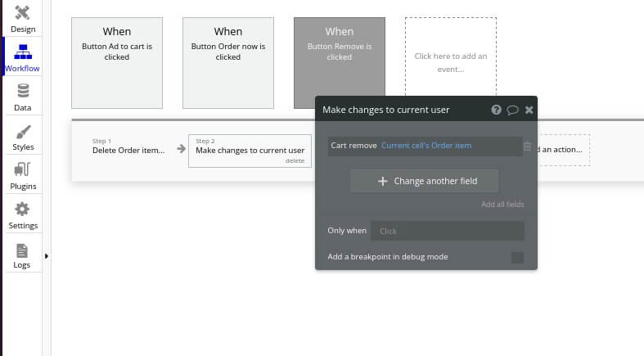
Task: Click the Change another field button
Action: click(425, 181)
